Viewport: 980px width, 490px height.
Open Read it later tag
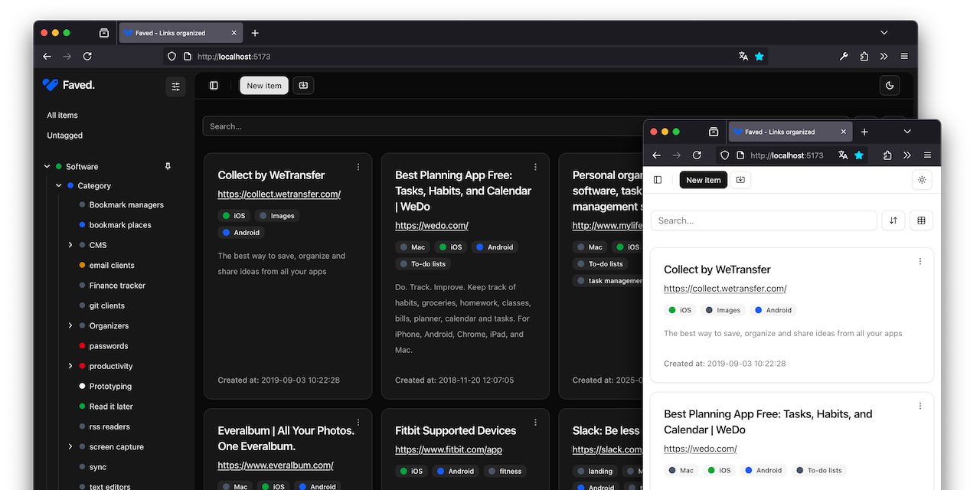point(111,407)
